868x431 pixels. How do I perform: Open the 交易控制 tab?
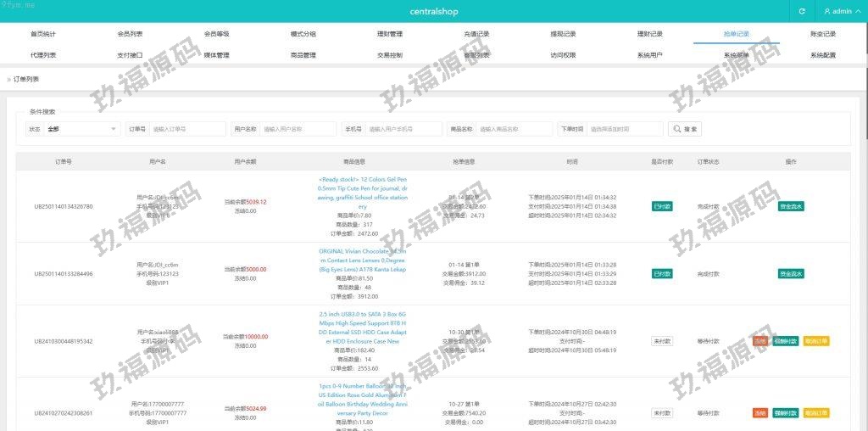tap(390, 55)
